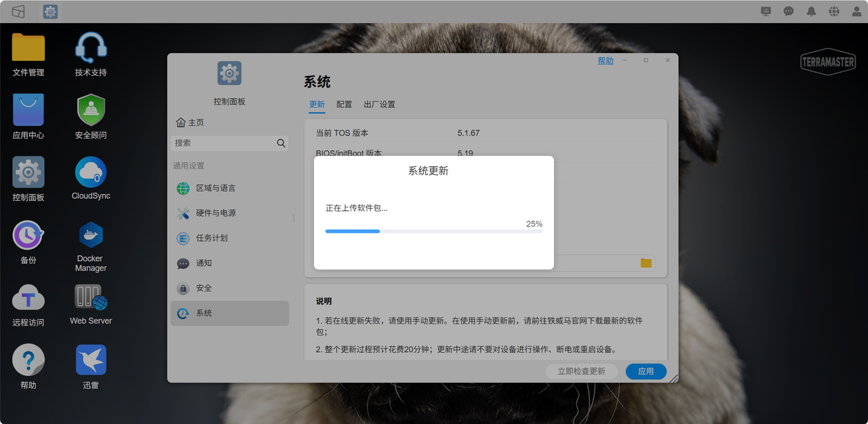Click the 立即检查更新 button

point(581,371)
